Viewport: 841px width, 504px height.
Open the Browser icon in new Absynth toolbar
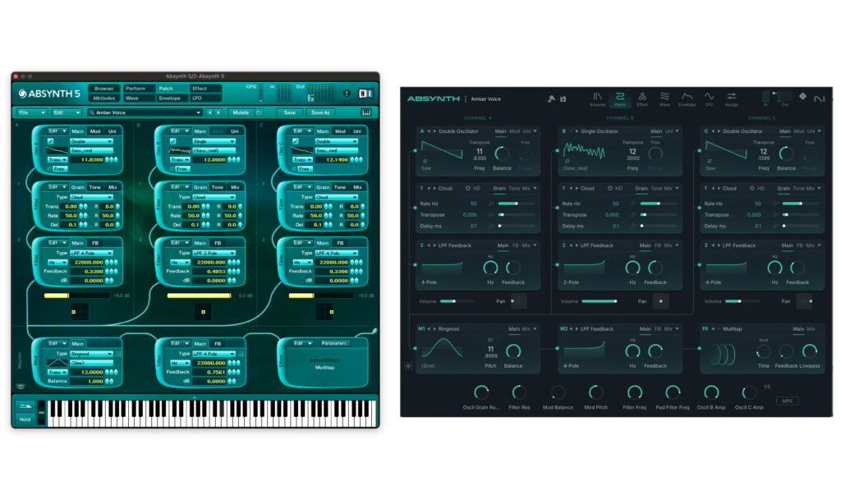[597, 99]
